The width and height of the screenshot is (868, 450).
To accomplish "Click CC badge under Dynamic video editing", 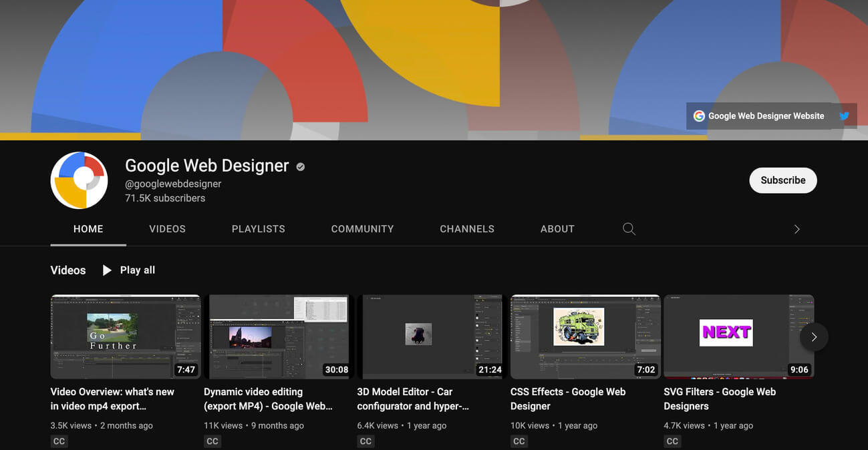I will pyautogui.click(x=212, y=441).
